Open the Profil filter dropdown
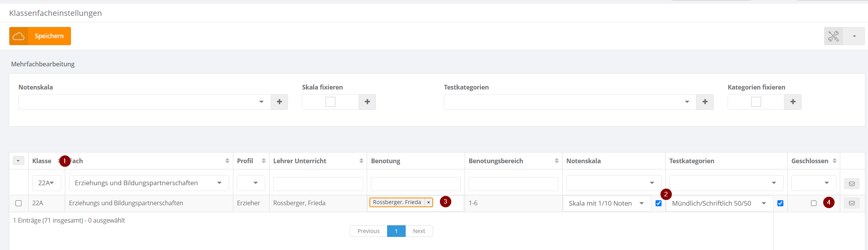The width and height of the screenshot is (868, 250). [251, 183]
